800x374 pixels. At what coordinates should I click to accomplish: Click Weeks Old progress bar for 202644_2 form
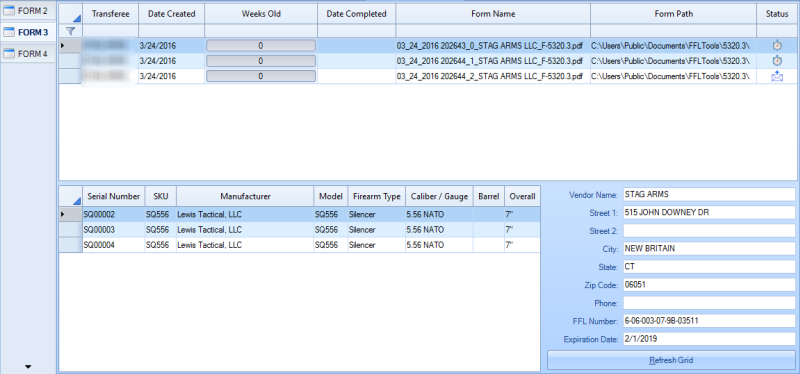tap(261, 77)
